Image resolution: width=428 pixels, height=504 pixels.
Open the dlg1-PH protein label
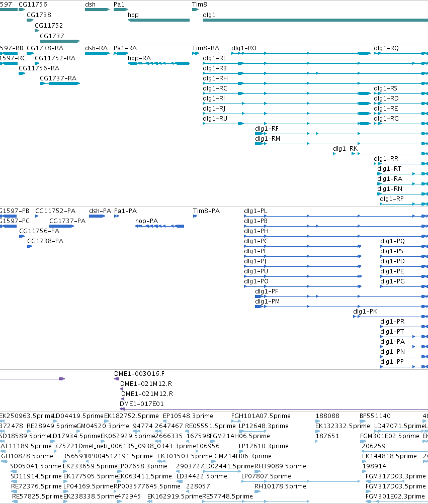[x=256, y=231]
